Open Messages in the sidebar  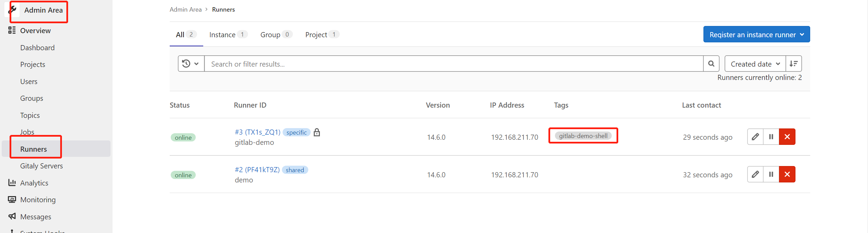[36, 217]
